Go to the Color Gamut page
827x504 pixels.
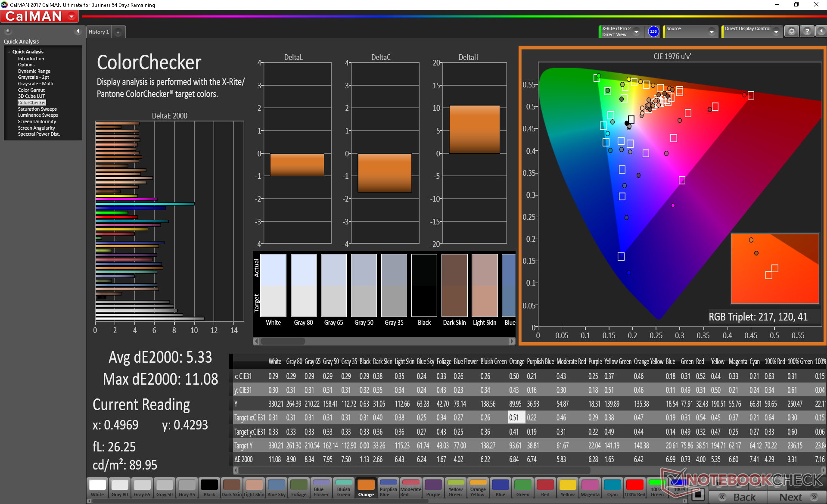[31, 90]
